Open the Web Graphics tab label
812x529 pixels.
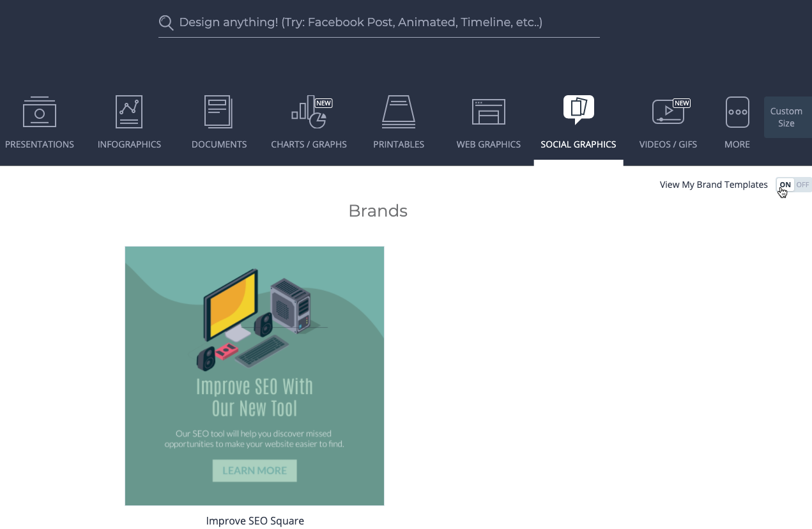pos(489,144)
